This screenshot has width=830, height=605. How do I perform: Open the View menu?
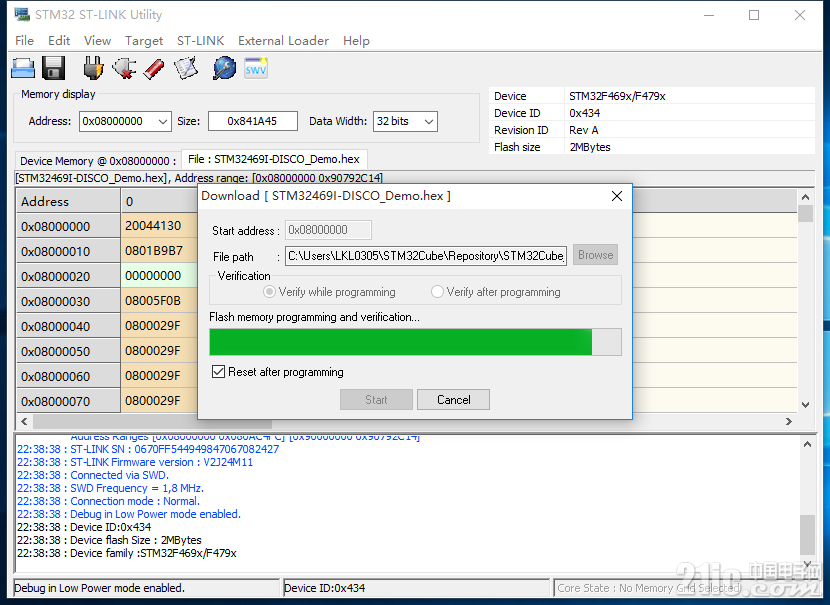pos(97,41)
